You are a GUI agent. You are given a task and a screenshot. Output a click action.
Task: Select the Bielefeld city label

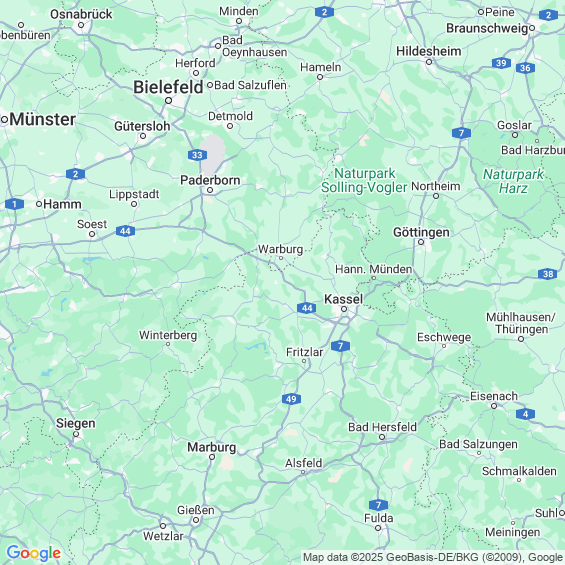pos(168,87)
